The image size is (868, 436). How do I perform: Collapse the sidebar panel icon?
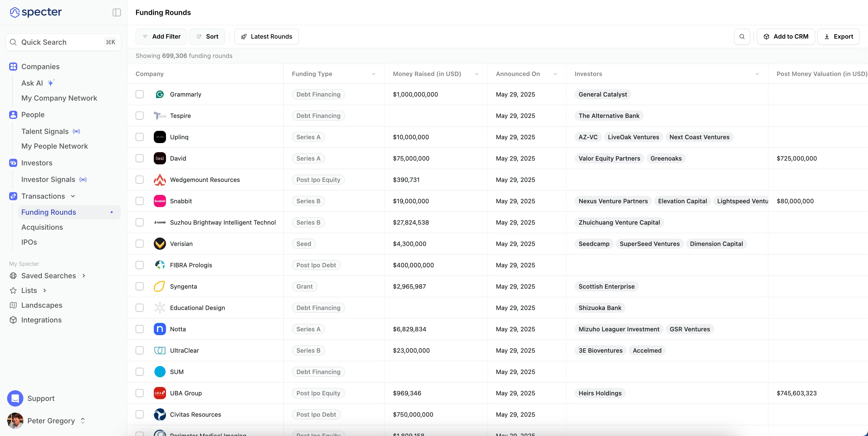click(x=116, y=12)
